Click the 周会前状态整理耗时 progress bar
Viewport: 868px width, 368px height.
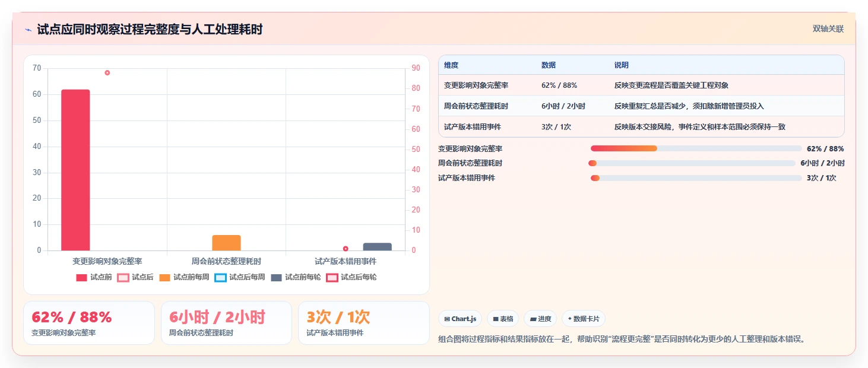(692, 163)
